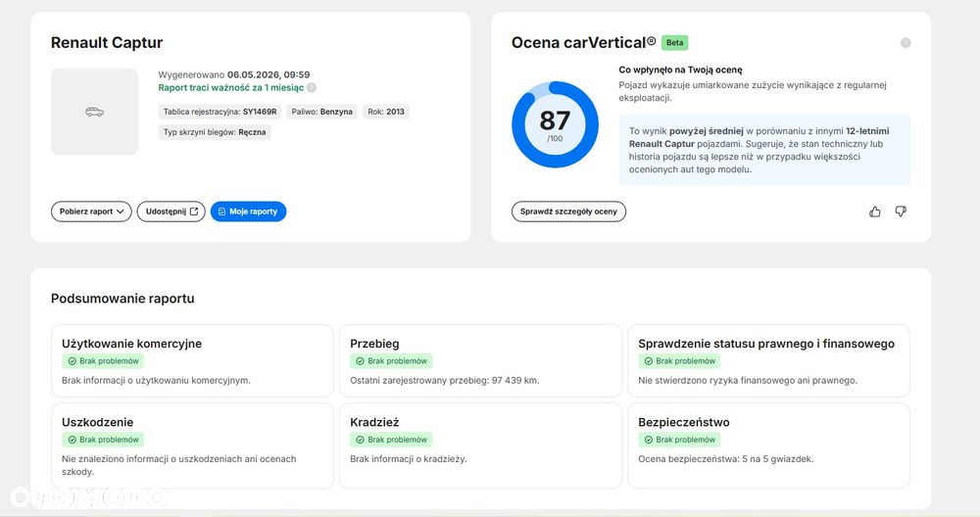Click Ocena bezpieczeństwa: 5 na 5 gwiazdek text
The width and height of the screenshot is (980, 517).
click(x=725, y=459)
